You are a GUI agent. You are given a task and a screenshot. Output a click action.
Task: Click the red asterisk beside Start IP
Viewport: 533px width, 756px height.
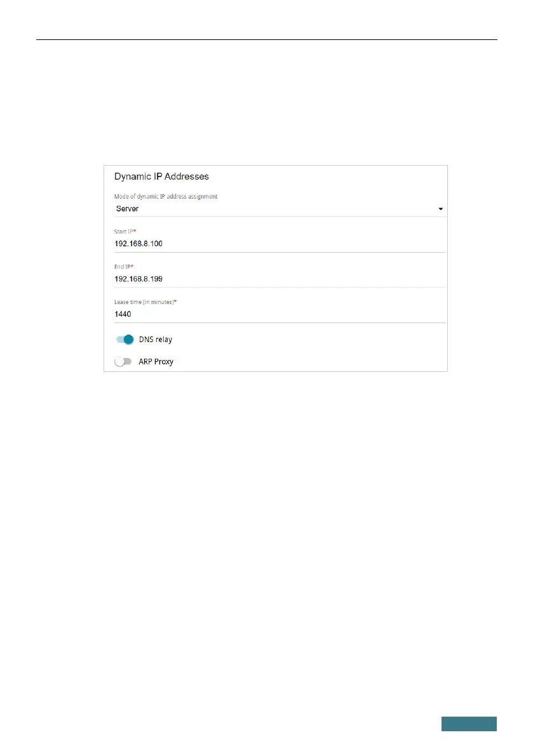tap(135, 232)
